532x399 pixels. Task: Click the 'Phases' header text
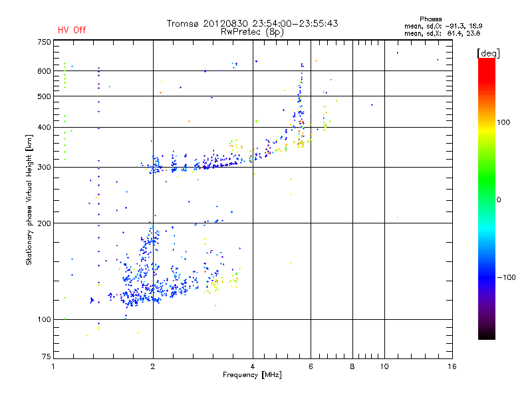coord(430,19)
